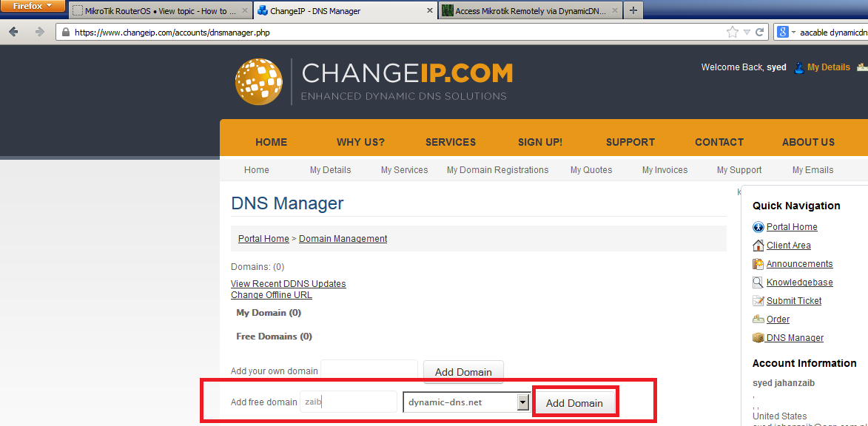Select My Invoices in the sub-navigation
The image size is (868, 426).
[x=665, y=170]
